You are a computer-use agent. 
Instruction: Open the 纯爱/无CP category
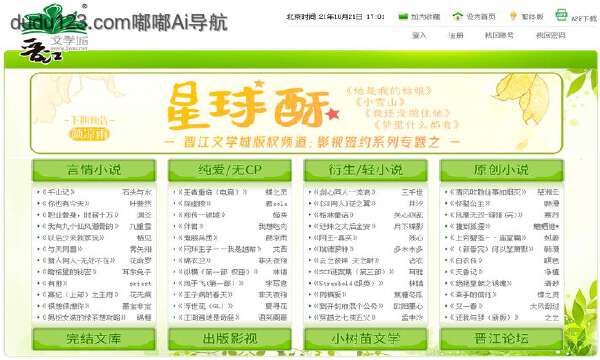(x=230, y=170)
